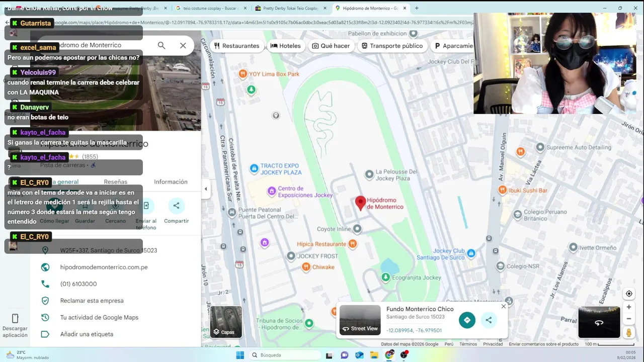Viewport: 644px width, 362px height.
Task: Click directions icon on Fundo Monterrico Chico card
Action: point(467,320)
